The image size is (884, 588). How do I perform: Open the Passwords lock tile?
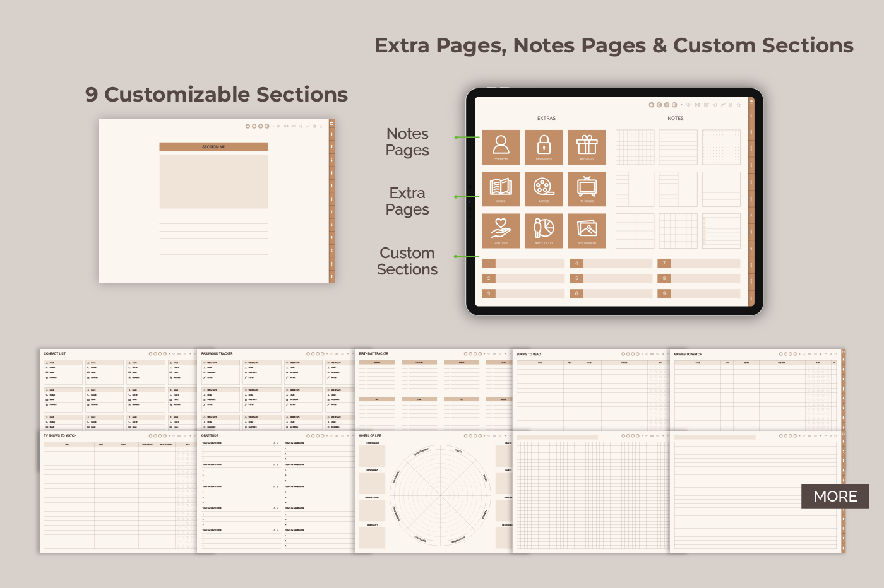[544, 147]
